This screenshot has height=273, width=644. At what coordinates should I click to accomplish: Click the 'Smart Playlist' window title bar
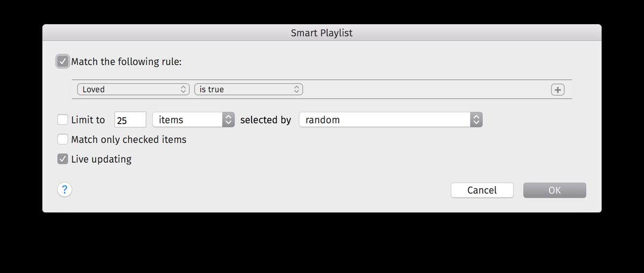coord(321,33)
